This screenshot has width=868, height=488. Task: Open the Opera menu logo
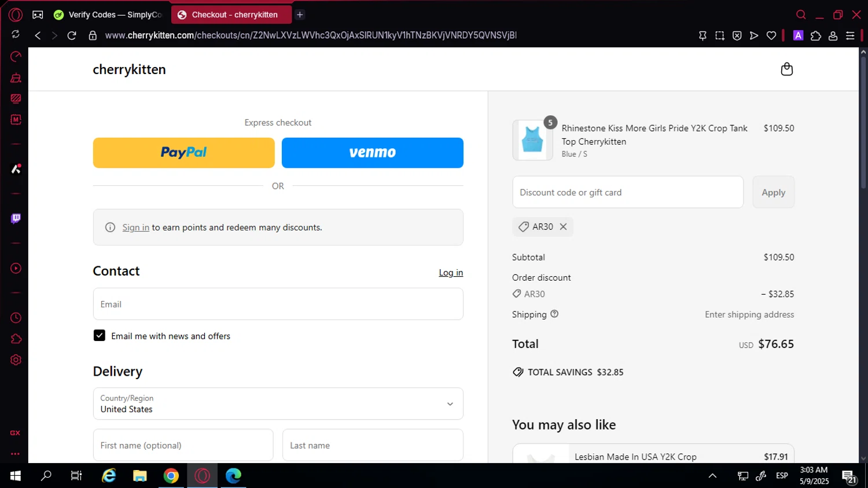[x=16, y=14]
